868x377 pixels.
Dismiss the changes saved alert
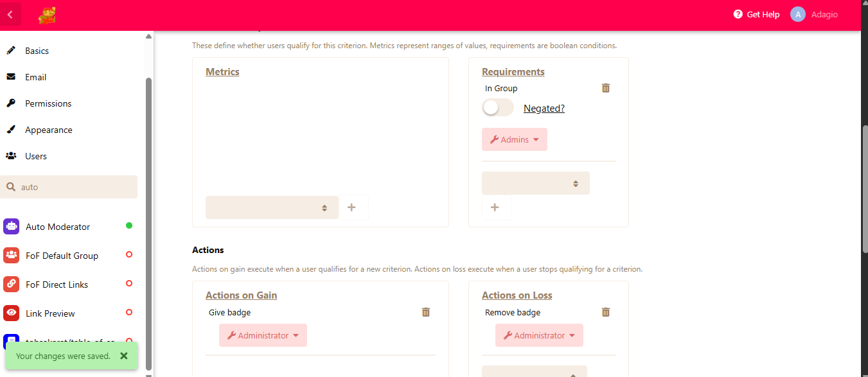click(x=124, y=356)
